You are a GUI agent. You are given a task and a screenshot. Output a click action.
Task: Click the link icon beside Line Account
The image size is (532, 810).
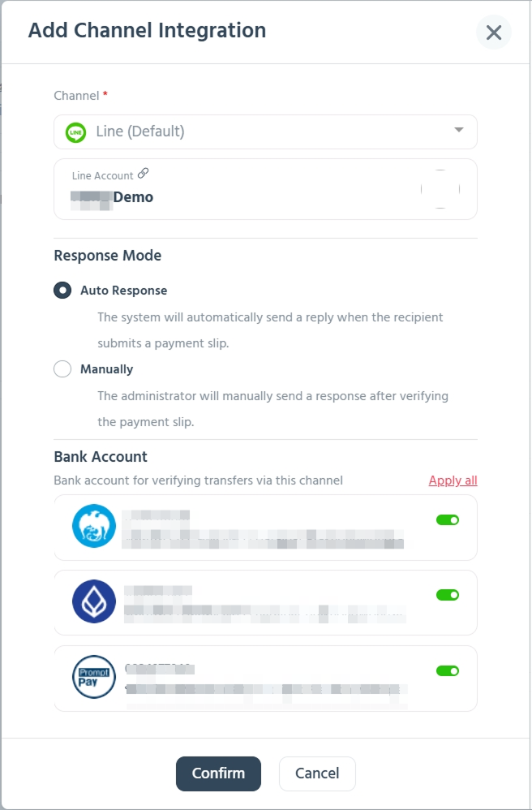click(x=144, y=174)
